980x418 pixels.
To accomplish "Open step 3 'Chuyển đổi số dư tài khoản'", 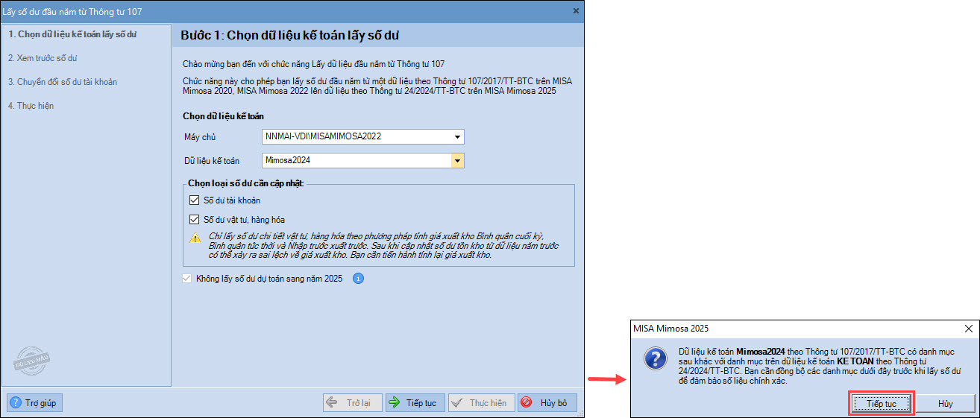I will tap(63, 82).
